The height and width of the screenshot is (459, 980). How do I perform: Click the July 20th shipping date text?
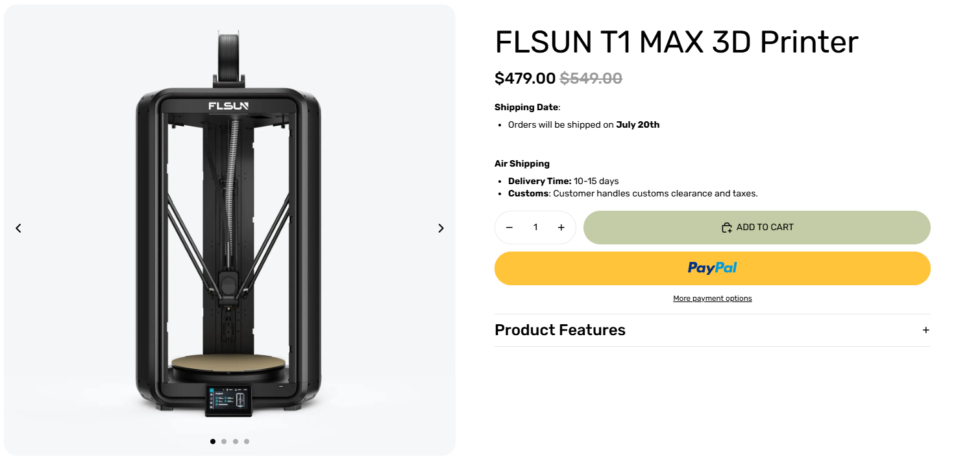pos(637,124)
